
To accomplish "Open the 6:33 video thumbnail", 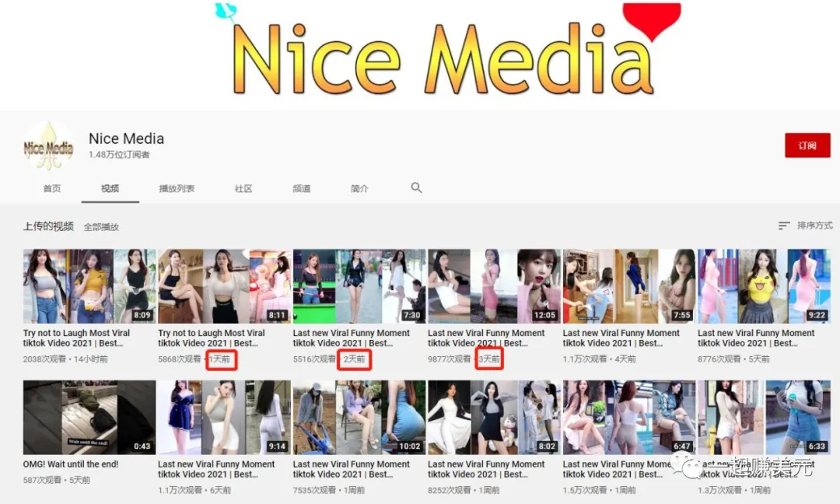I will [x=764, y=417].
